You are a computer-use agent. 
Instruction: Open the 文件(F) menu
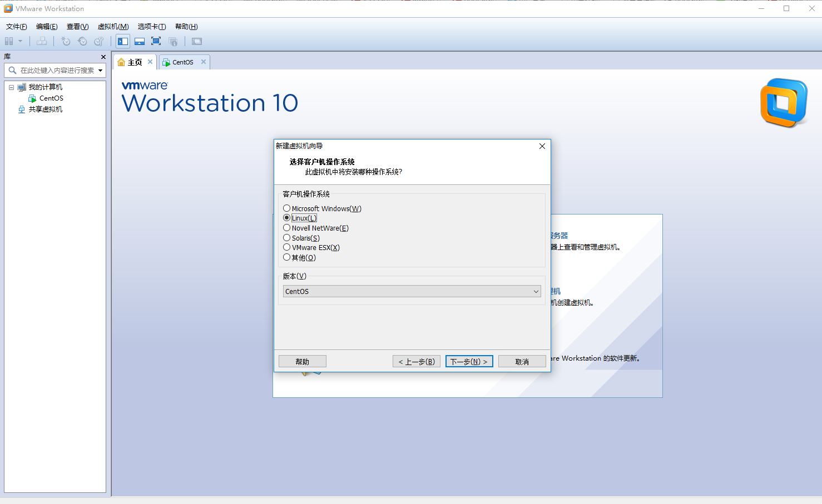coord(17,27)
